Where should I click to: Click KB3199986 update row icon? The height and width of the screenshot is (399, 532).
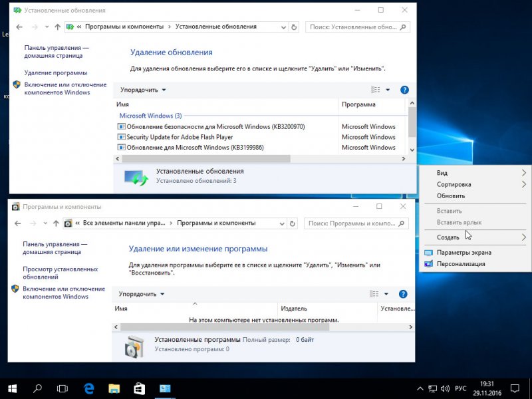coord(121,148)
